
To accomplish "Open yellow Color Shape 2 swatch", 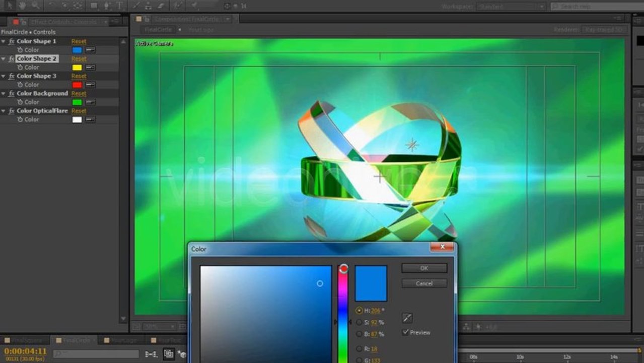I will point(77,67).
